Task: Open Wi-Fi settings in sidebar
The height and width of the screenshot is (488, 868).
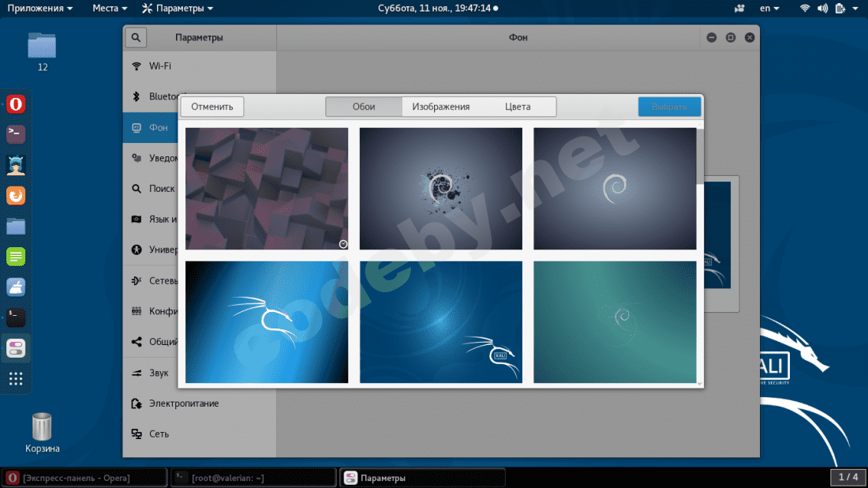Action: coord(200,66)
